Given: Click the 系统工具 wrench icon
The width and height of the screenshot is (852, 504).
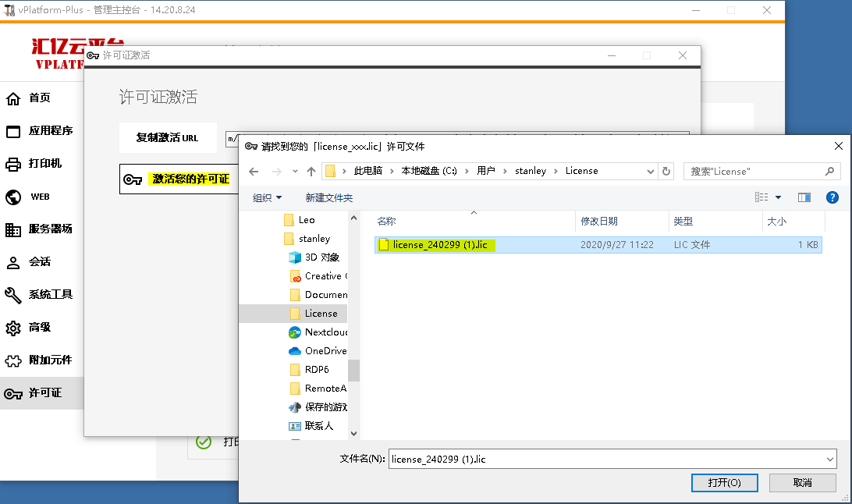Looking at the screenshot, I should click(x=13, y=295).
